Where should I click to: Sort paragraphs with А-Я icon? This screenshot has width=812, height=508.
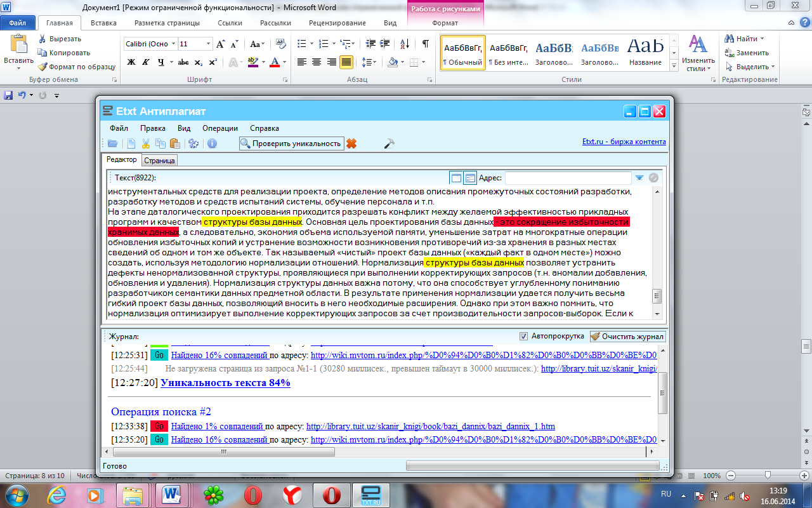coord(405,44)
